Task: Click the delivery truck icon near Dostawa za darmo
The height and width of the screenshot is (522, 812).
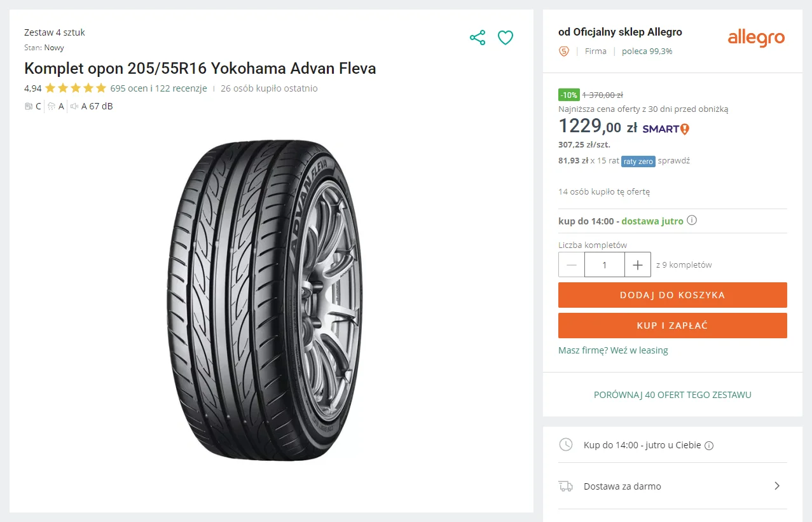Action: point(566,486)
